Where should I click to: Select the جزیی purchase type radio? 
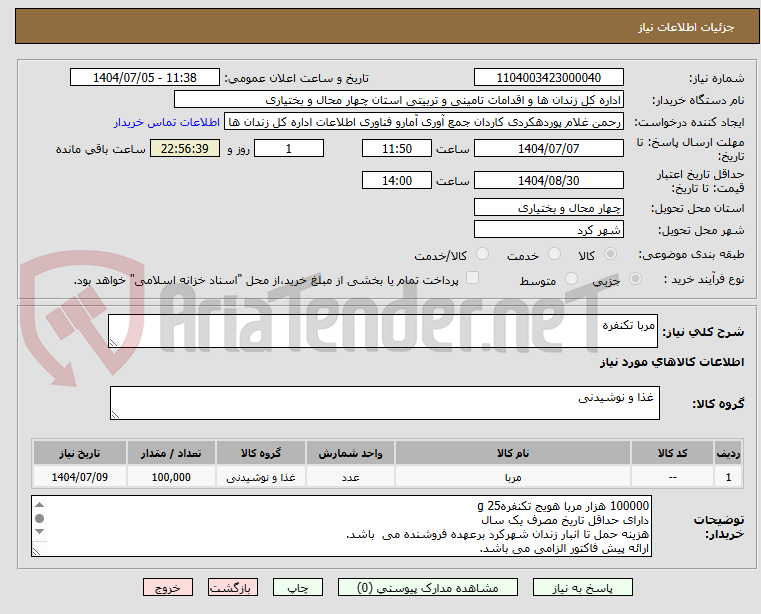635,279
